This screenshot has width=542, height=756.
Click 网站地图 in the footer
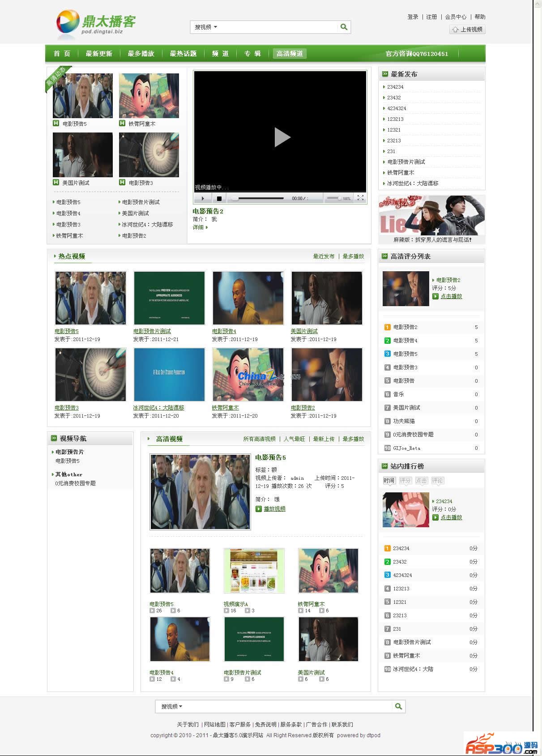(215, 725)
